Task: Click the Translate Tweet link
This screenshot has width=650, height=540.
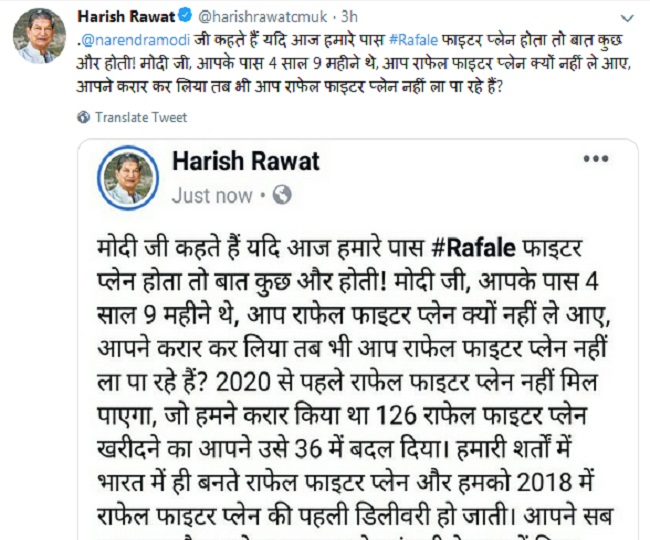Action: tap(141, 117)
